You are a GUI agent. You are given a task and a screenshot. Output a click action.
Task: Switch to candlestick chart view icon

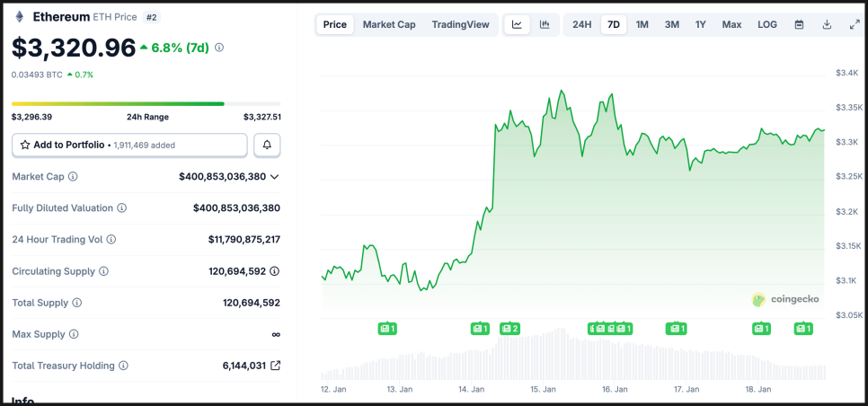click(x=545, y=24)
